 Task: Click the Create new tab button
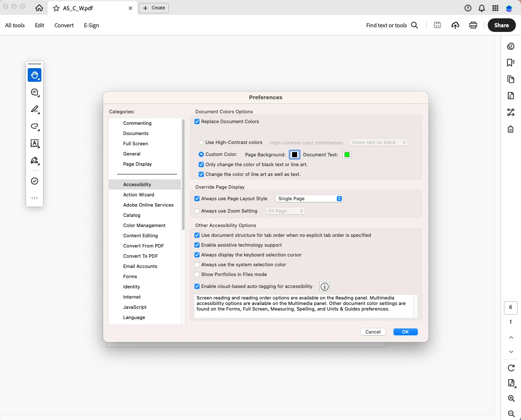154,8
